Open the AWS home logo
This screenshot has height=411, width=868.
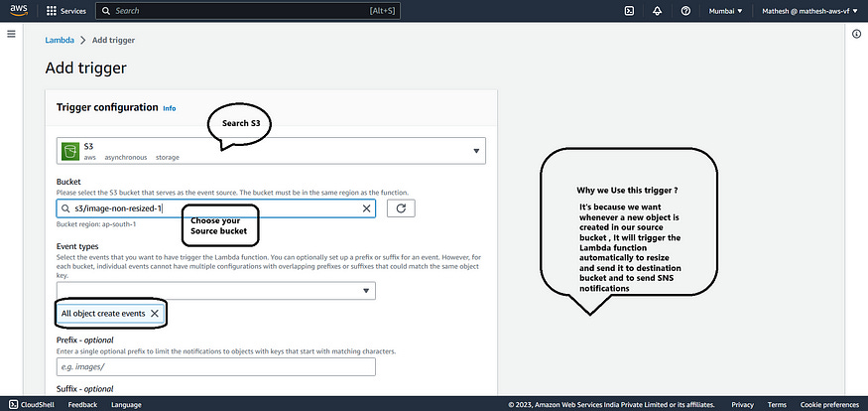pyautogui.click(x=18, y=11)
